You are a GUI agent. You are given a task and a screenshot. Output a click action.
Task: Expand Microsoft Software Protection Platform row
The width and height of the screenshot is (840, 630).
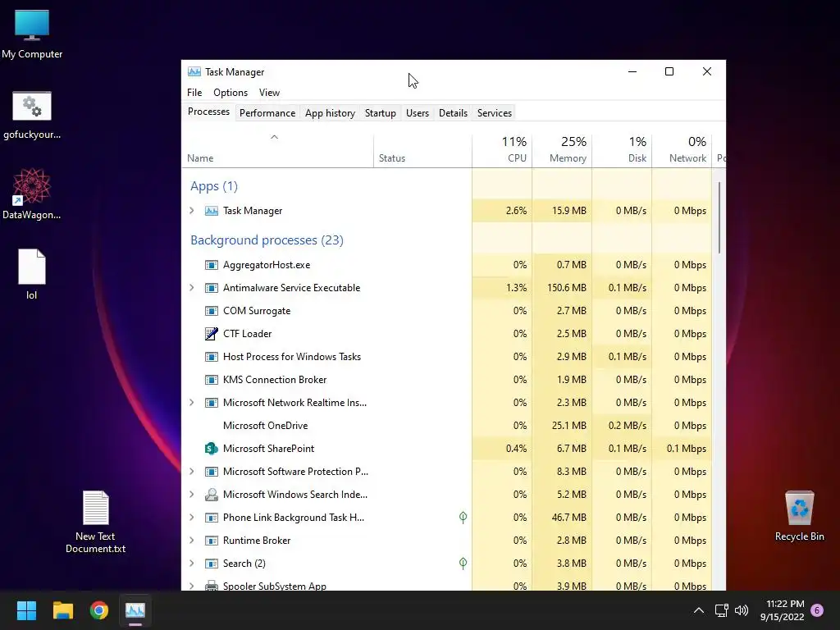coord(192,472)
